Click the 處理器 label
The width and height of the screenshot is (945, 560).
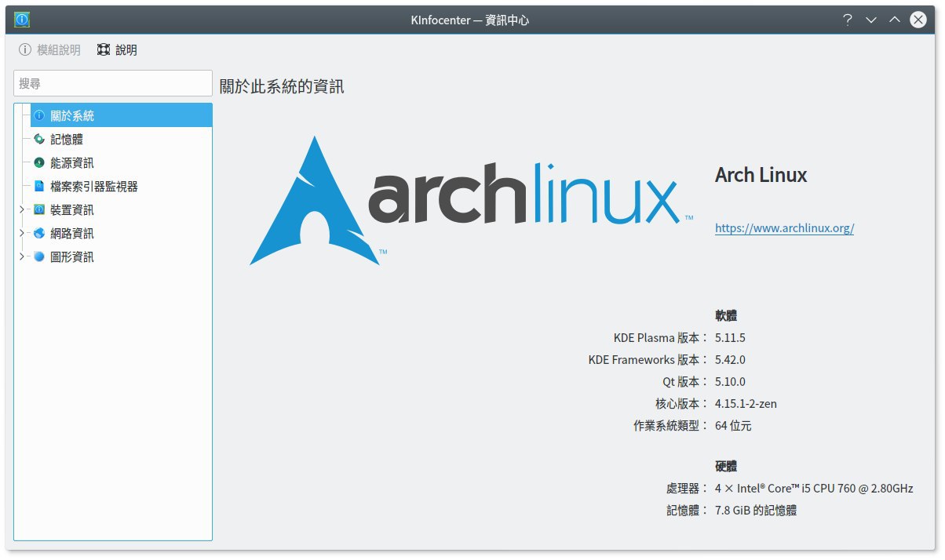click(688, 488)
